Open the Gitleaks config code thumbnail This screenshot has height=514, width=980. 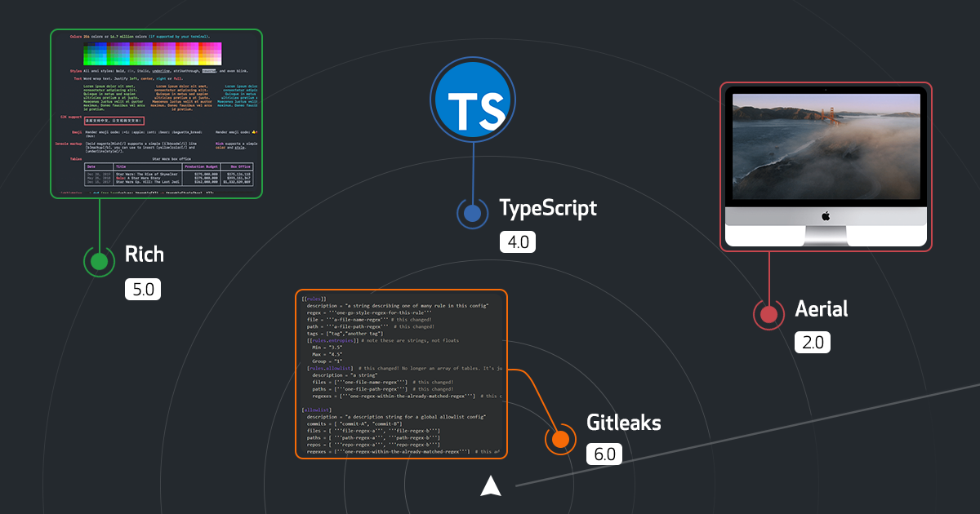click(401, 374)
